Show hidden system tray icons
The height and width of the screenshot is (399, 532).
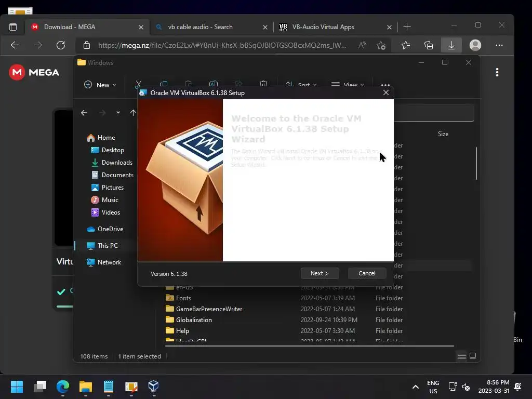(x=415, y=387)
